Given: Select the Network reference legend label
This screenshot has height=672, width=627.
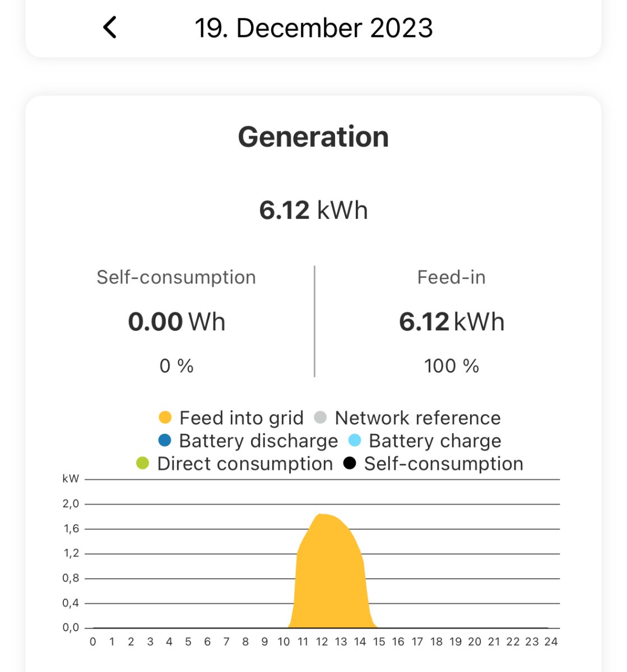Looking at the screenshot, I should (x=417, y=418).
